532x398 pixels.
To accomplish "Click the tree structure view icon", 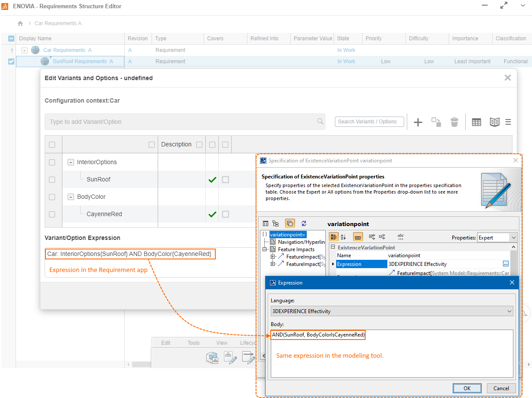I will (276, 223).
